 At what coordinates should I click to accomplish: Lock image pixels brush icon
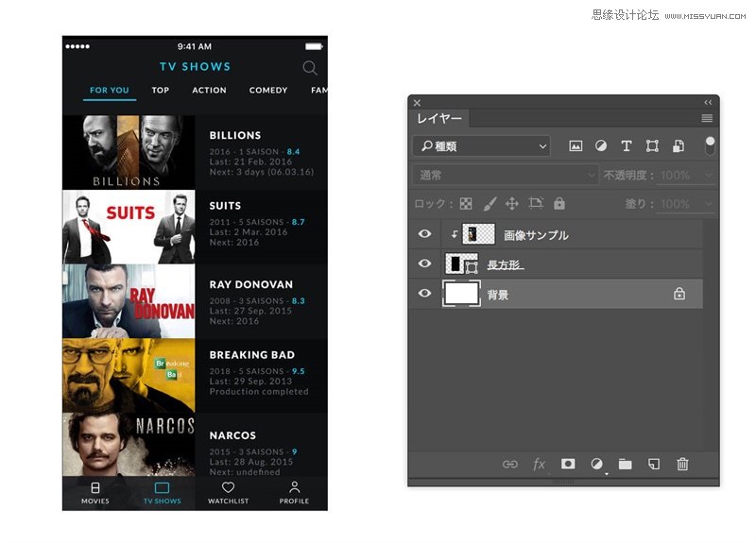pos(490,204)
